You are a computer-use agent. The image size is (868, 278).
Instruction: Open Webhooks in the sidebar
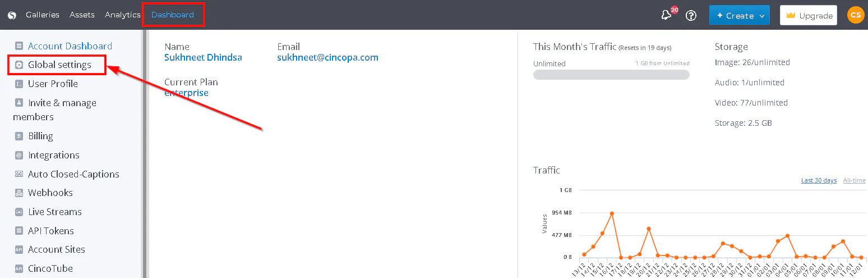point(50,193)
